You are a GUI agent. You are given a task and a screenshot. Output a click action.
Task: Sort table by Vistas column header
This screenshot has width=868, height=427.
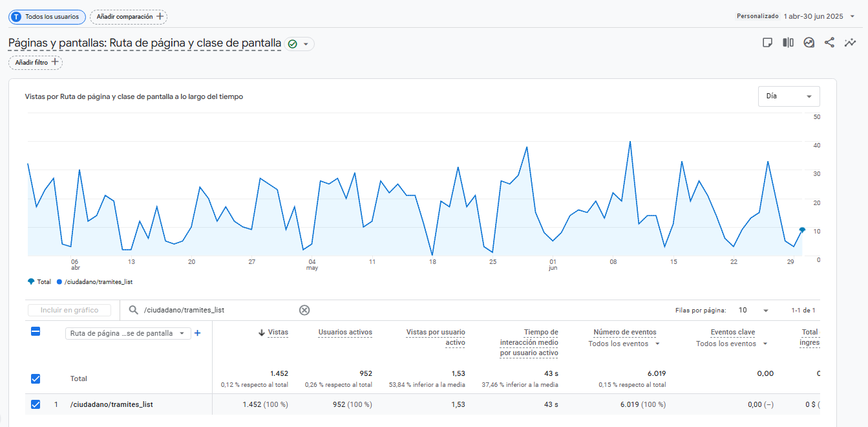click(278, 332)
